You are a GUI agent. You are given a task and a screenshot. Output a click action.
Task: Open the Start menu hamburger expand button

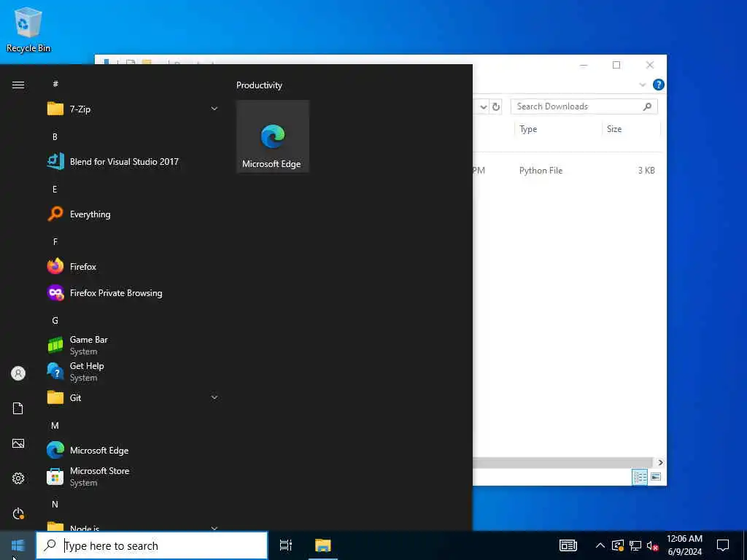click(18, 85)
